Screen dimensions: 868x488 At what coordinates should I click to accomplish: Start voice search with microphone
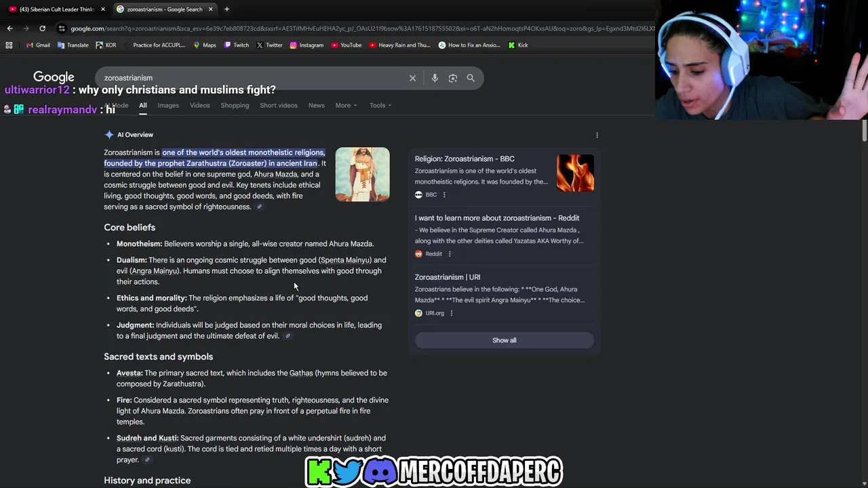(x=435, y=78)
